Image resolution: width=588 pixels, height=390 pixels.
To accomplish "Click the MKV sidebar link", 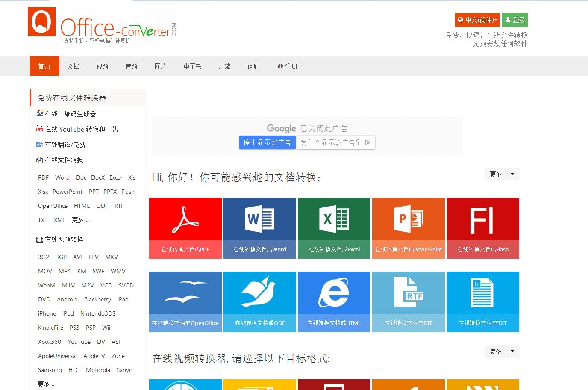I will coord(112,257).
